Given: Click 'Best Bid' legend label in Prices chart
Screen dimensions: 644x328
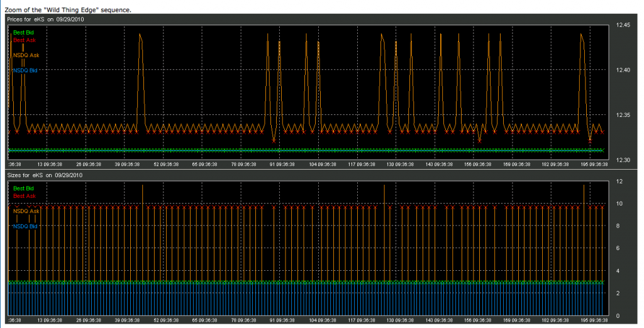Looking at the screenshot, I should pyautogui.click(x=23, y=33).
